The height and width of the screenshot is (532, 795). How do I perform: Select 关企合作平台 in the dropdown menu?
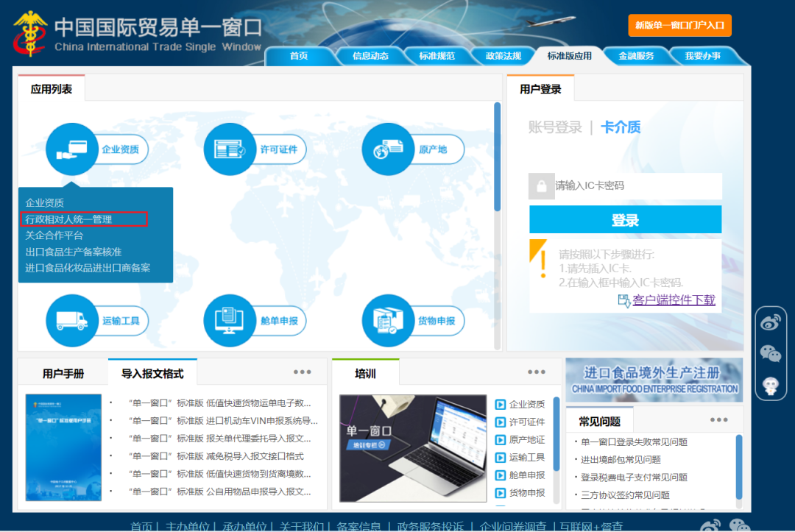pyautogui.click(x=54, y=235)
